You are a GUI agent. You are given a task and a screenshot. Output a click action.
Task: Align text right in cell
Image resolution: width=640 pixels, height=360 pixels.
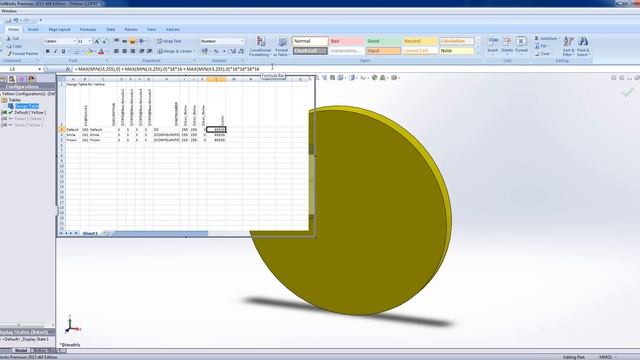[x=133, y=51]
